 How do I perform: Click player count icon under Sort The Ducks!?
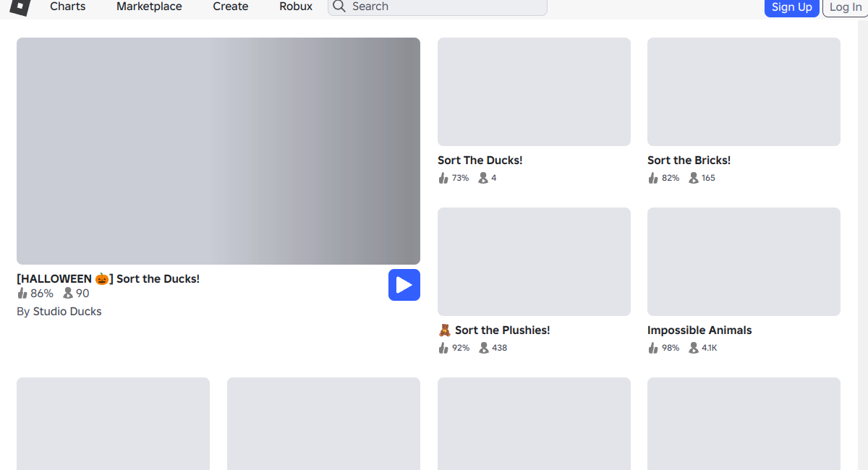click(483, 178)
